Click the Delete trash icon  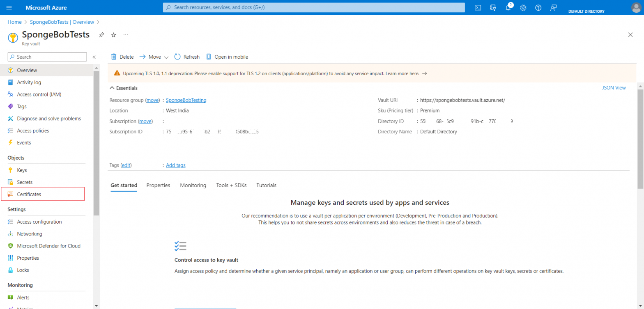point(114,57)
